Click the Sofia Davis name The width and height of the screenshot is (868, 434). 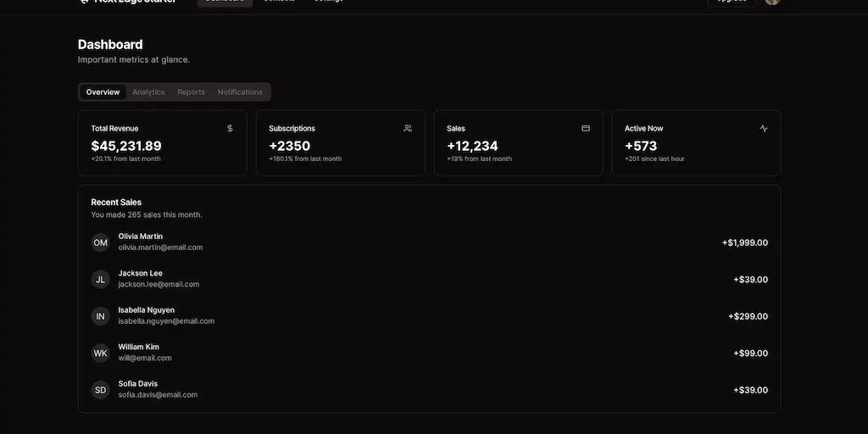(138, 384)
